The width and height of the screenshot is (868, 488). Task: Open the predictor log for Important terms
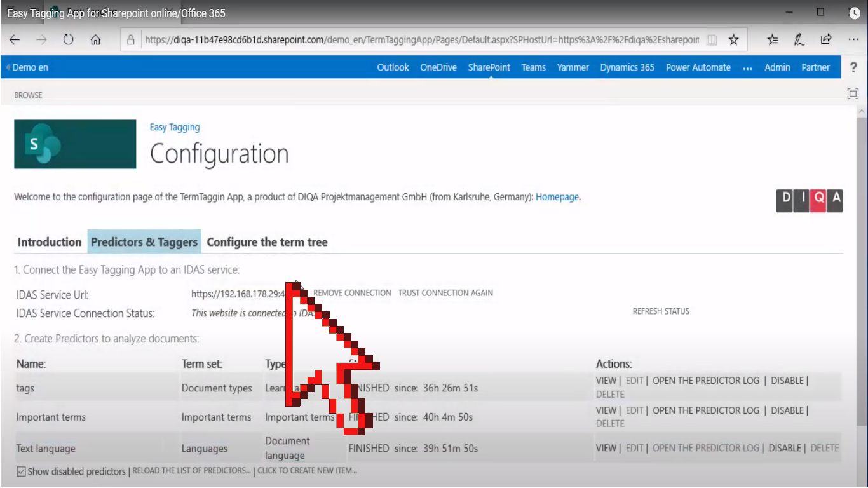[706, 410]
